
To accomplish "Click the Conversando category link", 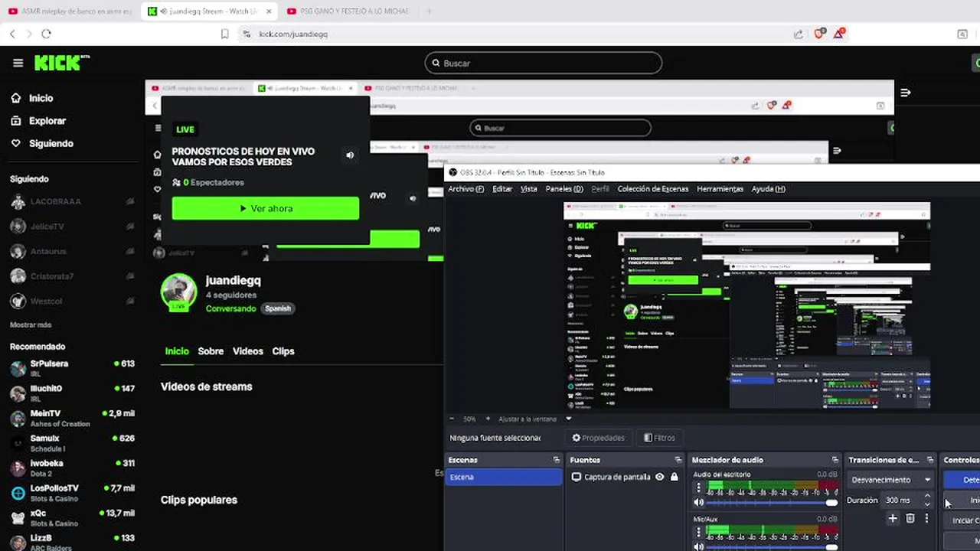I will [x=230, y=308].
